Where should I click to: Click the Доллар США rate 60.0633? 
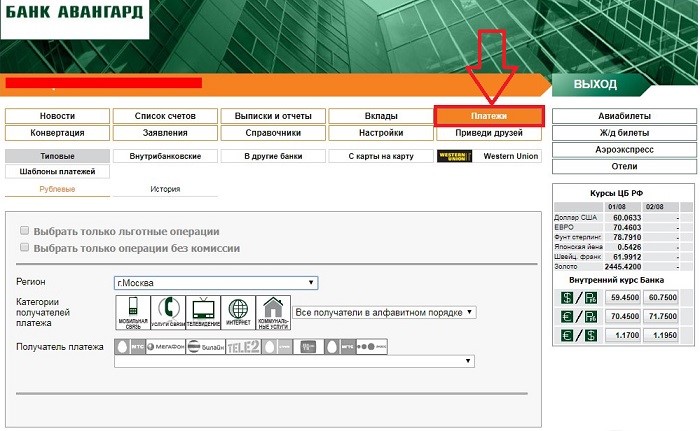[627, 218]
